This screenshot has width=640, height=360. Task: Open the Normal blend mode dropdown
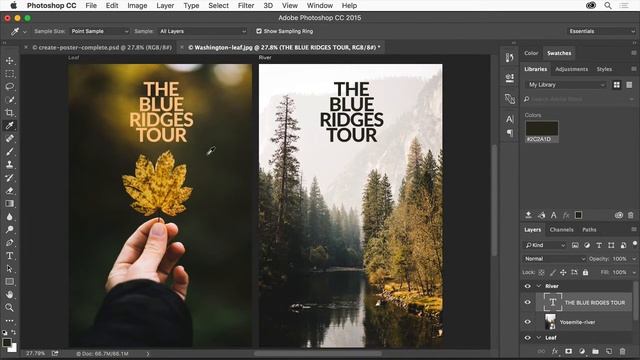(x=554, y=259)
